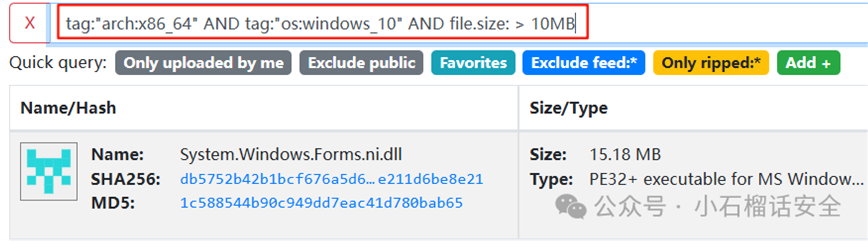Screen dimensions: 868x248
Task: Follow the SHA256 hash link db5752b42b…
Action: point(331,179)
